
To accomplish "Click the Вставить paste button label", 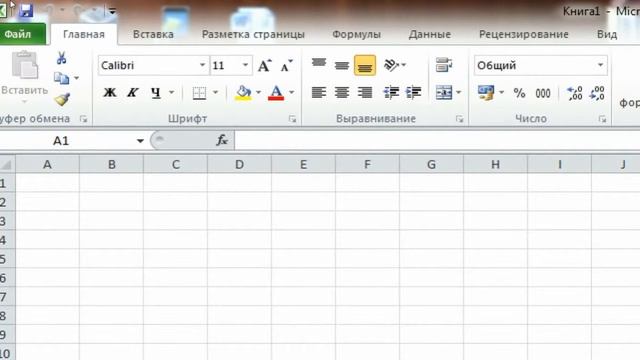I will tap(24, 90).
